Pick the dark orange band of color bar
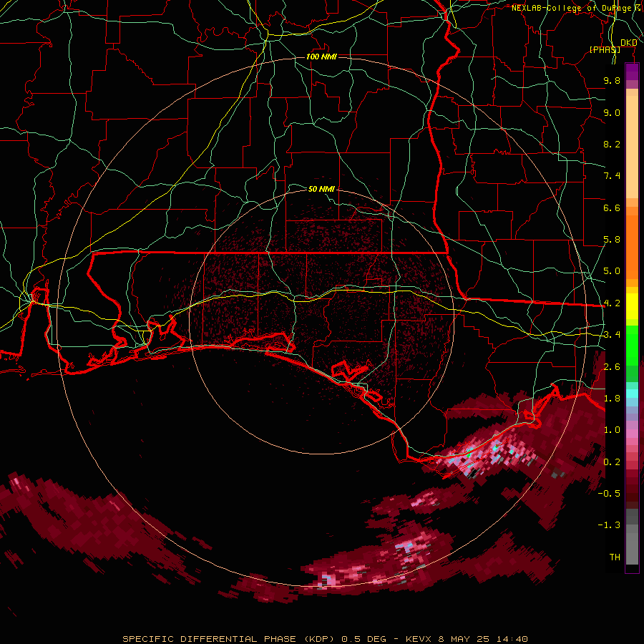The width and height of the screenshot is (644, 644). (632, 246)
